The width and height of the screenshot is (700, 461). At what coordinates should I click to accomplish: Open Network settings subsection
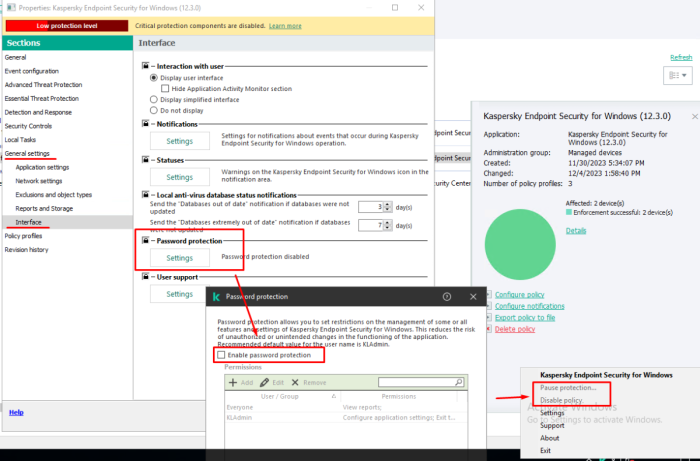point(39,181)
